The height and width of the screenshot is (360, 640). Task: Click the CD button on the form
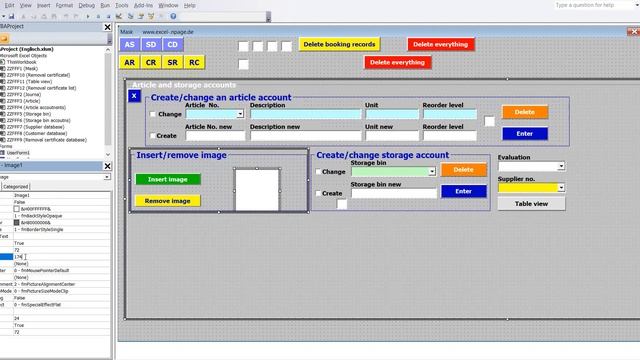coord(173,44)
